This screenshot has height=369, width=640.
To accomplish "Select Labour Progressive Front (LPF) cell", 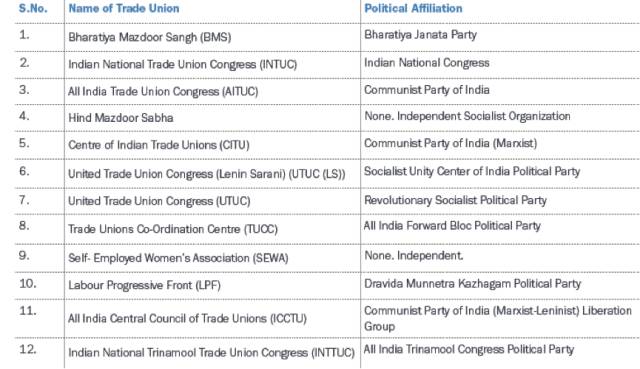I will click(x=144, y=285).
